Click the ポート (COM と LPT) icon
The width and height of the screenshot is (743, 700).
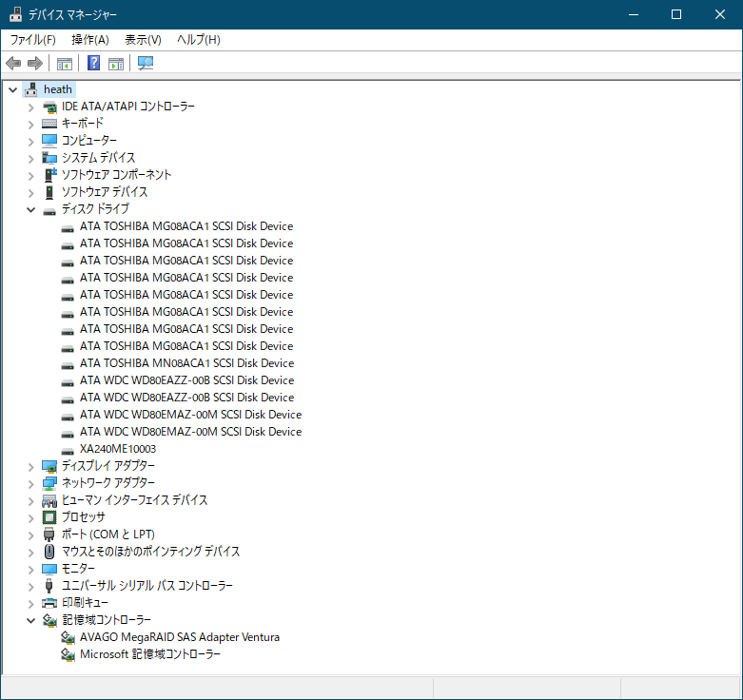coord(49,535)
